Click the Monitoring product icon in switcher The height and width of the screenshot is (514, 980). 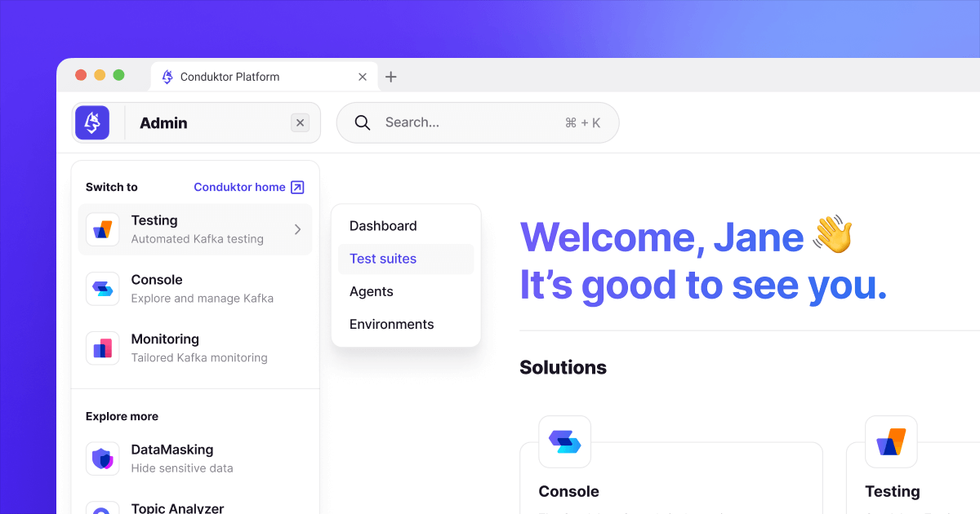pyautogui.click(x=103, y=348)
